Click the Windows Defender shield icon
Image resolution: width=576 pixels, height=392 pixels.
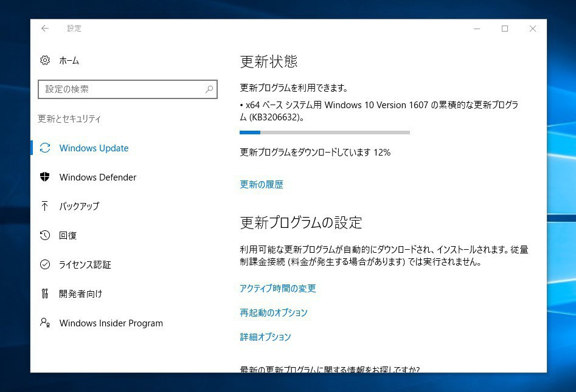(45, 177)
